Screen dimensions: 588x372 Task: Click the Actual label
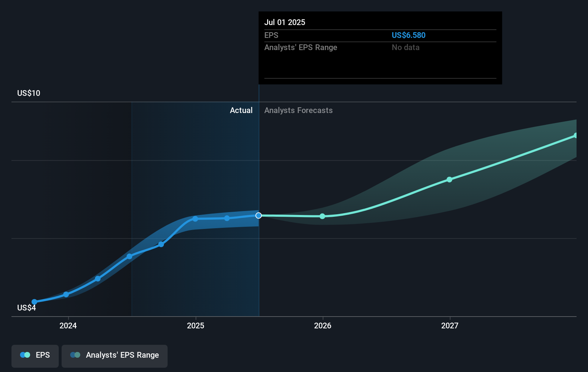point(241,110)
